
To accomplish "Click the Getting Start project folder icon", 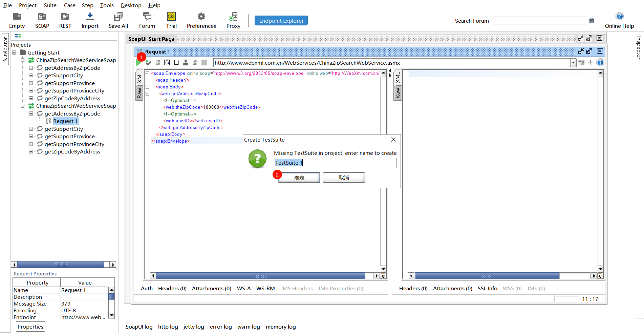I will pyautogui.click(x=23, y=52).
